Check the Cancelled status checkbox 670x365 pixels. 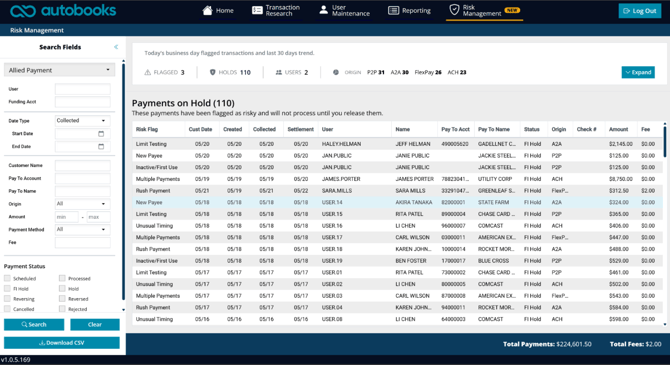(7, 309)
